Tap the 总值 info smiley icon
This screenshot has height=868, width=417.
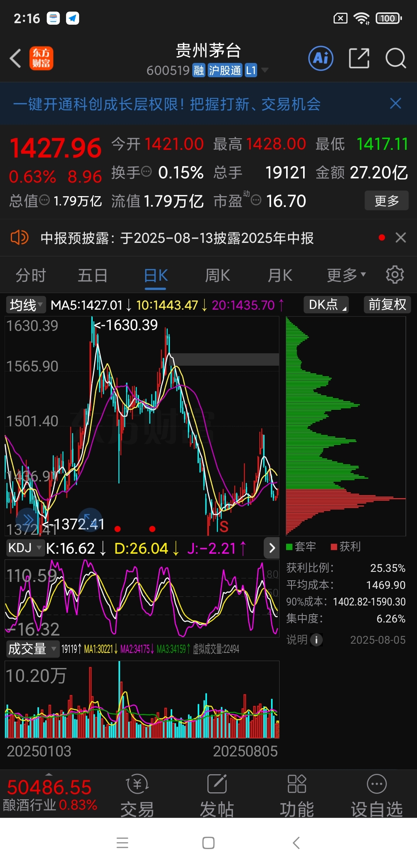(45, 200)
